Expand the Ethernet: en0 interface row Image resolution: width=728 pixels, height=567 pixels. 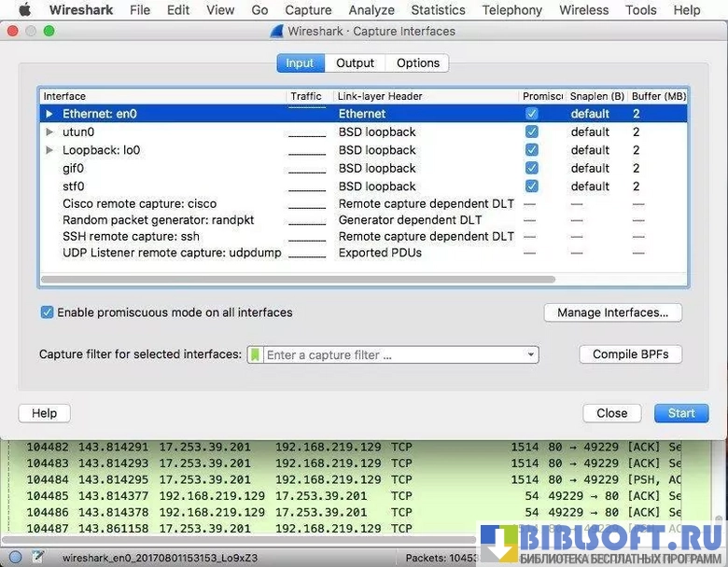click(50, 114)
